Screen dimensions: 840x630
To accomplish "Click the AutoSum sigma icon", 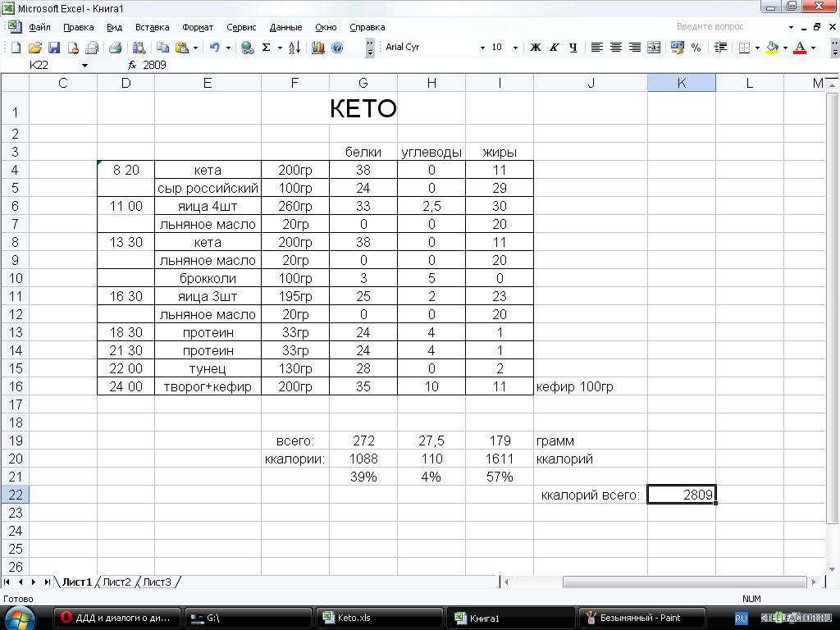I will tap(266, 48).
